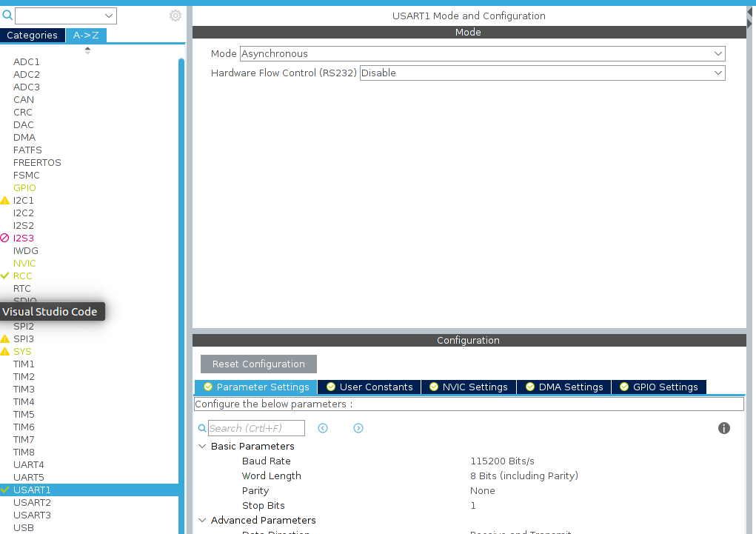Open the User Constants tab
The width and height of the screenshot is (756, 534).
369,387
